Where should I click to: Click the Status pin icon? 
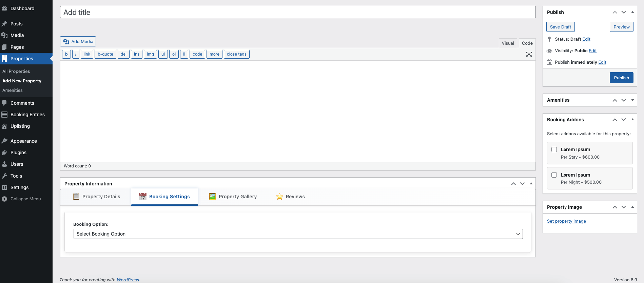(549, 39)
